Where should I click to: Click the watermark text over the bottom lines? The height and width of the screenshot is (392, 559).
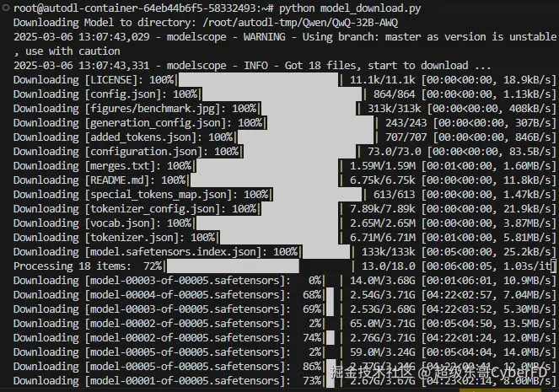[x=438, y=373]
